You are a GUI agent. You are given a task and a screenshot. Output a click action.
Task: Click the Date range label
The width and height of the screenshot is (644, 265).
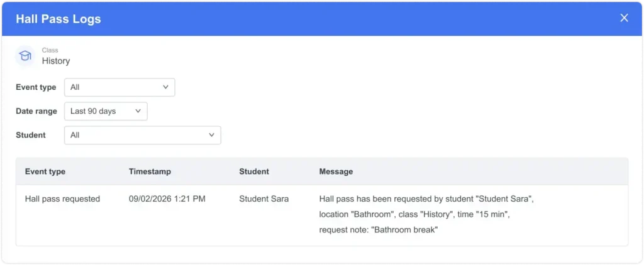pos(36,111)
